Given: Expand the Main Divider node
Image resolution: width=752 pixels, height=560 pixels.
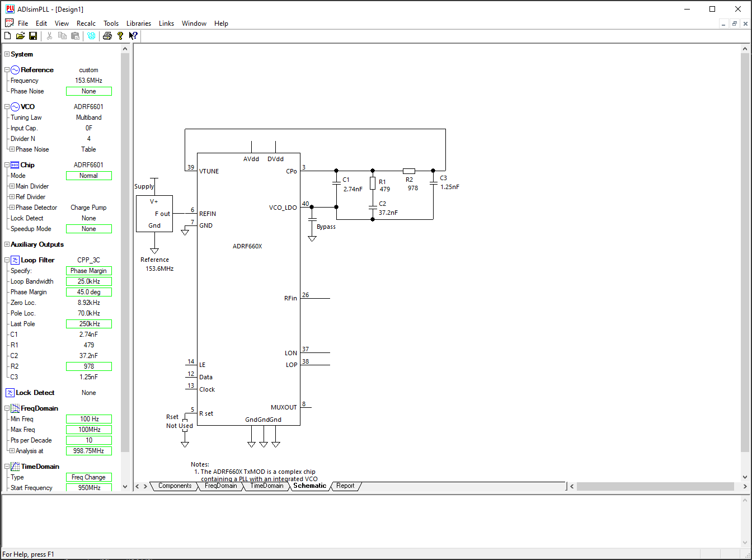Looking at the screenshot, I should (x=12, y=186).
